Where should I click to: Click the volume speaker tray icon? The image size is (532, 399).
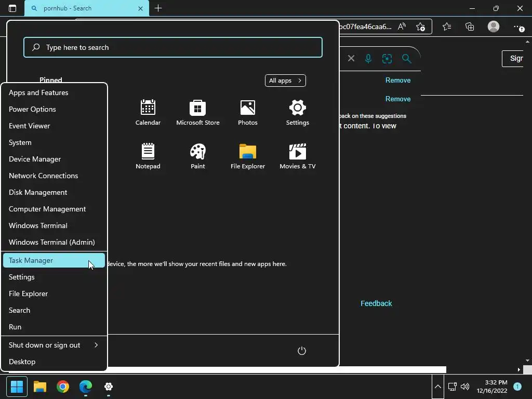pyautogui.click(x=465, y=387)
